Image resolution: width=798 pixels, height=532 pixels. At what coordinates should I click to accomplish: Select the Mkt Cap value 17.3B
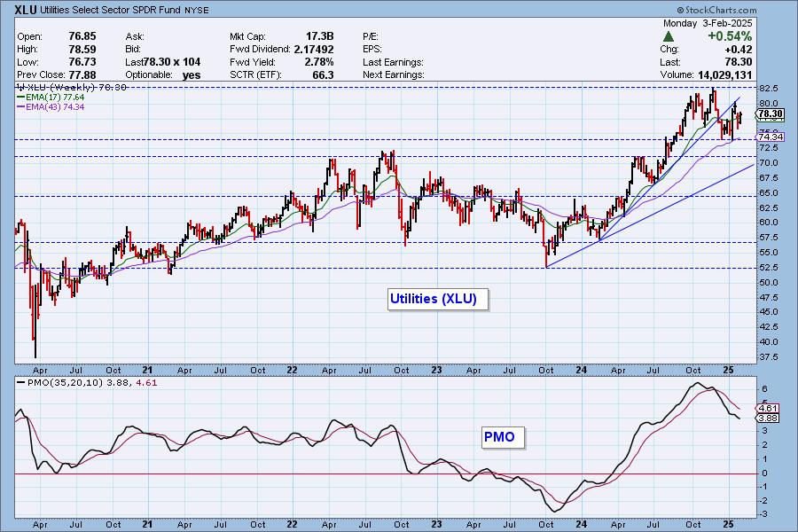pos(319,36)
